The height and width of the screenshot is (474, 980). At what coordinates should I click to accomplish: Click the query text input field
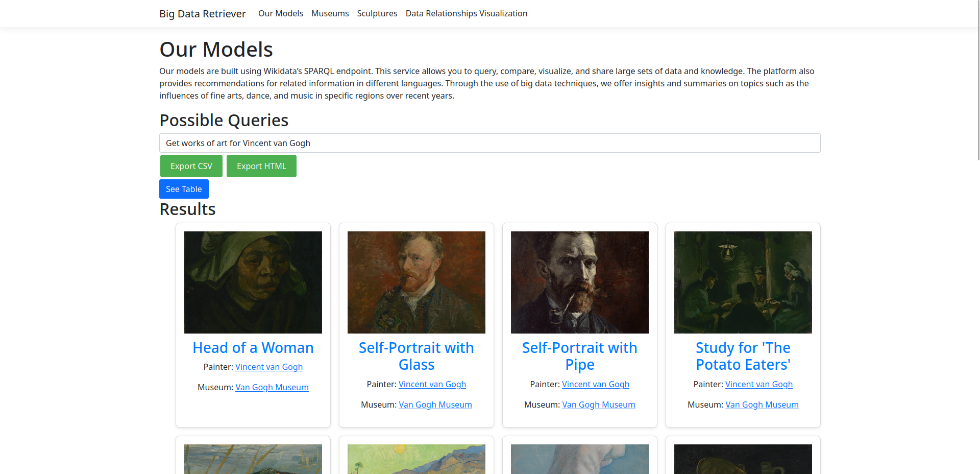489,143
